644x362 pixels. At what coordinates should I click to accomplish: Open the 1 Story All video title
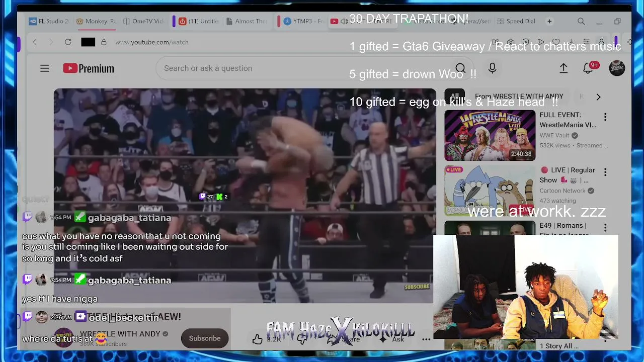coord(559,346)
